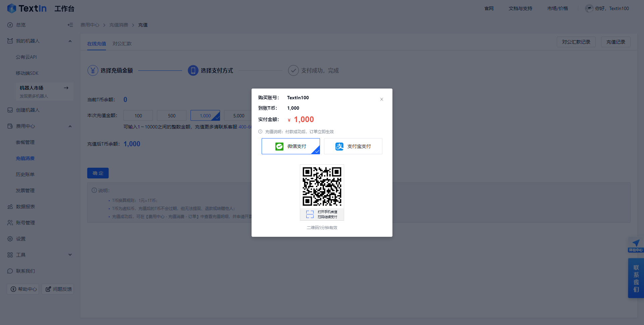Choose the 500 recharge amount

pos(172,115)
